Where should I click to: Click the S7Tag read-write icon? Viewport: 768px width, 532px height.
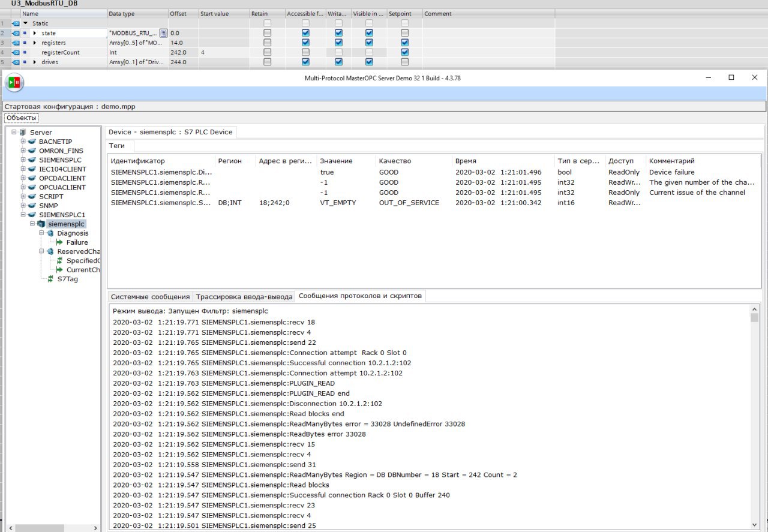point(50,279)
